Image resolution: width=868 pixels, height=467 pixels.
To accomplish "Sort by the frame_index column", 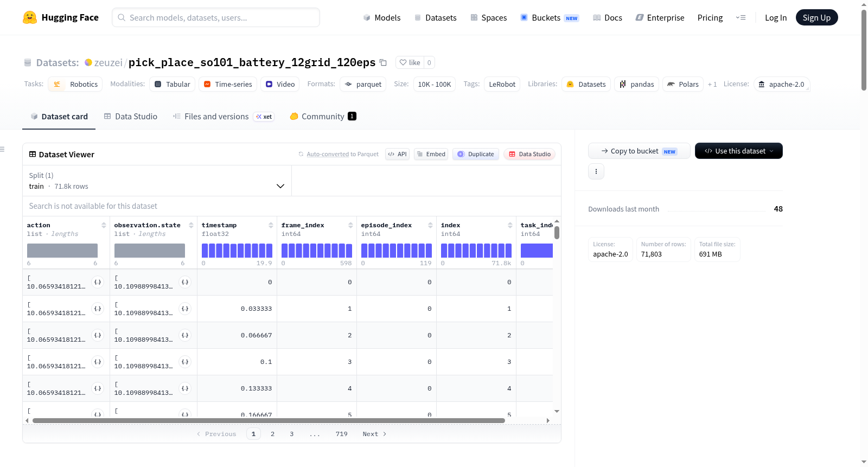I will point(350,225).
